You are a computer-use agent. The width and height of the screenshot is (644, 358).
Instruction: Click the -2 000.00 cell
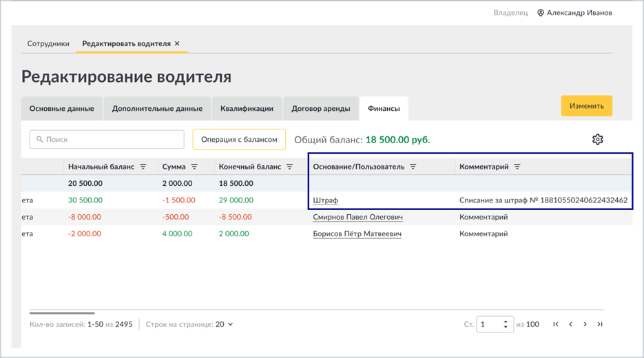click(85, 234)
